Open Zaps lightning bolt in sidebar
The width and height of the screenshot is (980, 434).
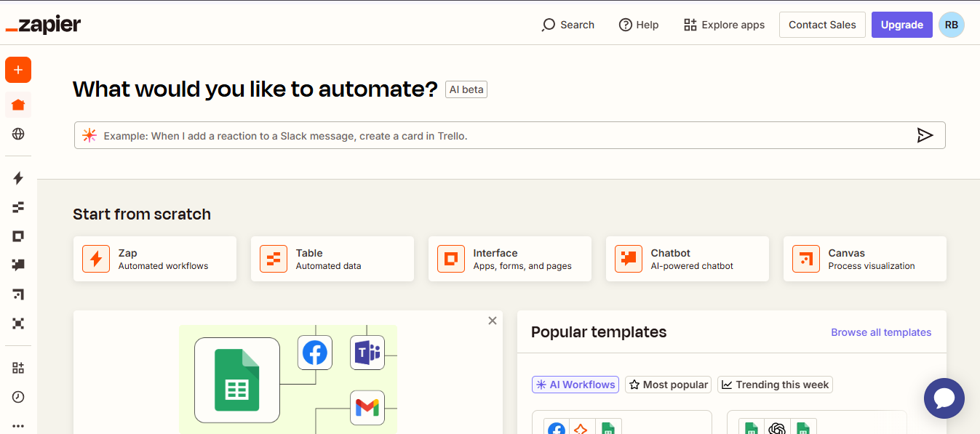click(18, 178)
